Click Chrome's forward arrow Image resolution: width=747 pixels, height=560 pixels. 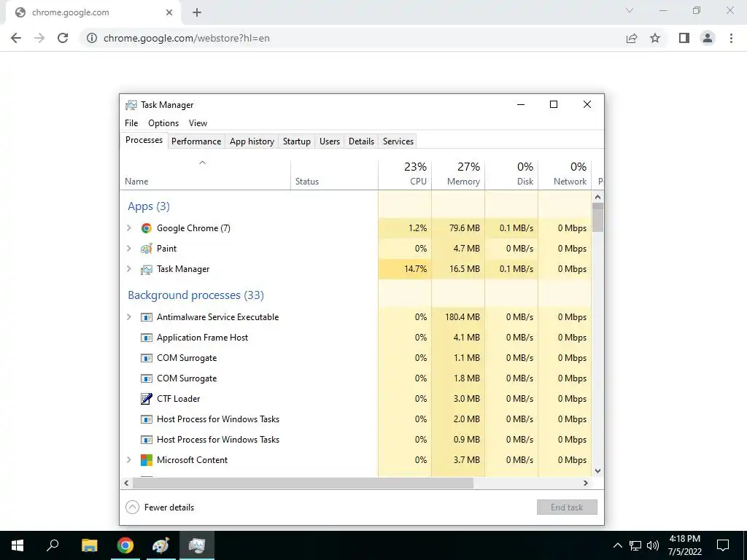[x=39, y=38]
